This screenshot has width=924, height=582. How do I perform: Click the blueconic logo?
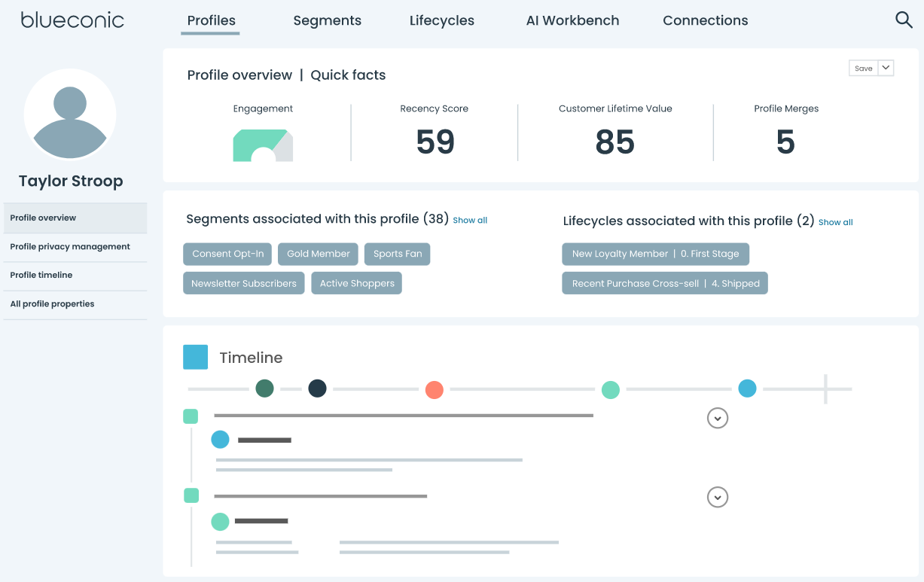point(72,20)
